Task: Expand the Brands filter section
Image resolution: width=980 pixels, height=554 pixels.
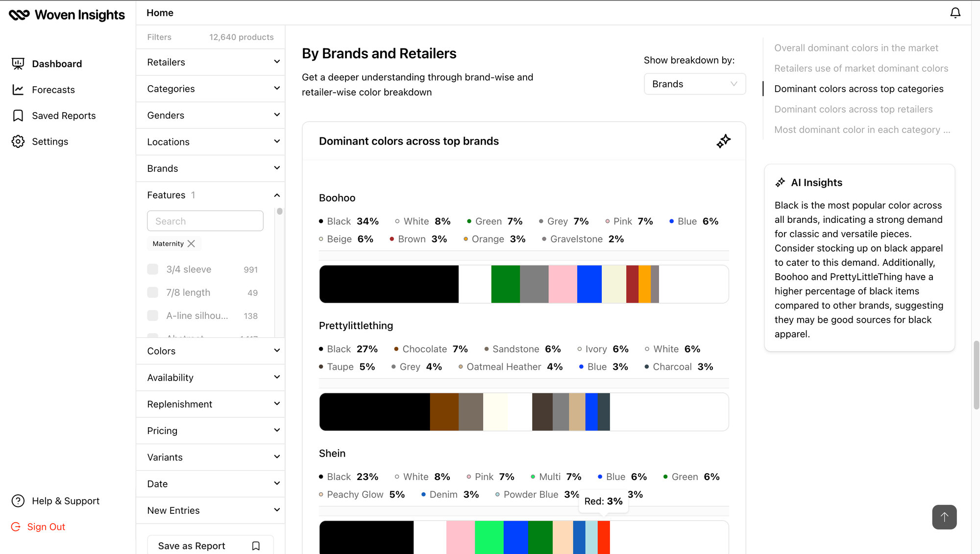Action: point(211,168)
